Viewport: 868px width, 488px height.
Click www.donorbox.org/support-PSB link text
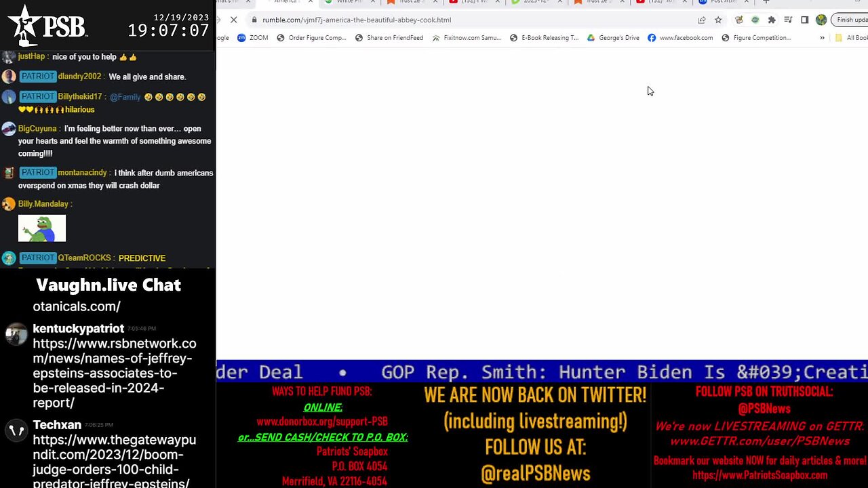(322, 422)
